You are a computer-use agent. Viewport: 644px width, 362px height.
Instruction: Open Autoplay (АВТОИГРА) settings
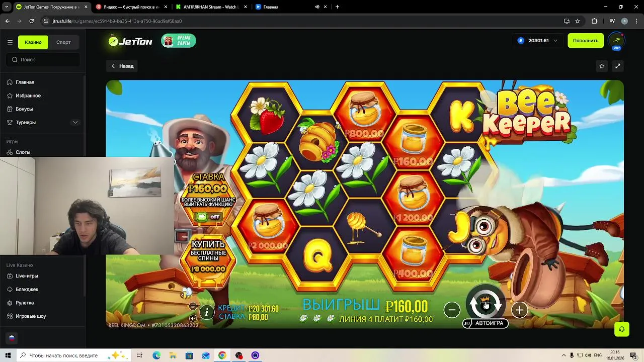point(485,323)
